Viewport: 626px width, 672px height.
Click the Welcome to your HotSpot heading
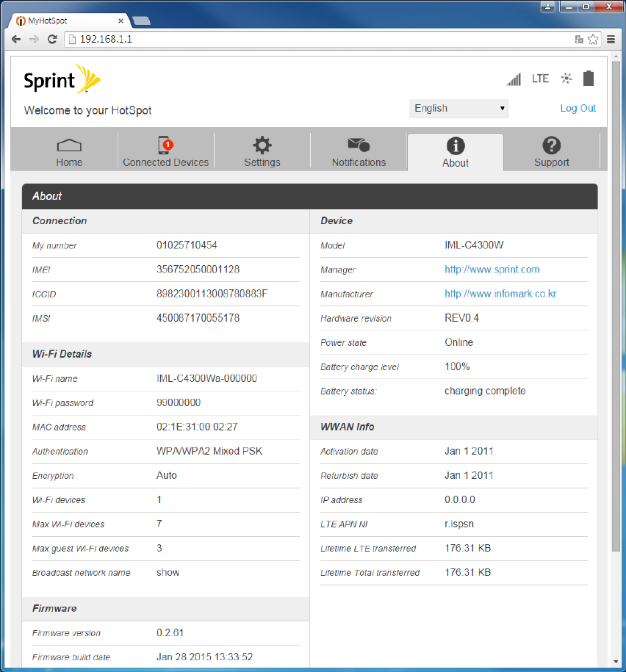click(88, 111)
